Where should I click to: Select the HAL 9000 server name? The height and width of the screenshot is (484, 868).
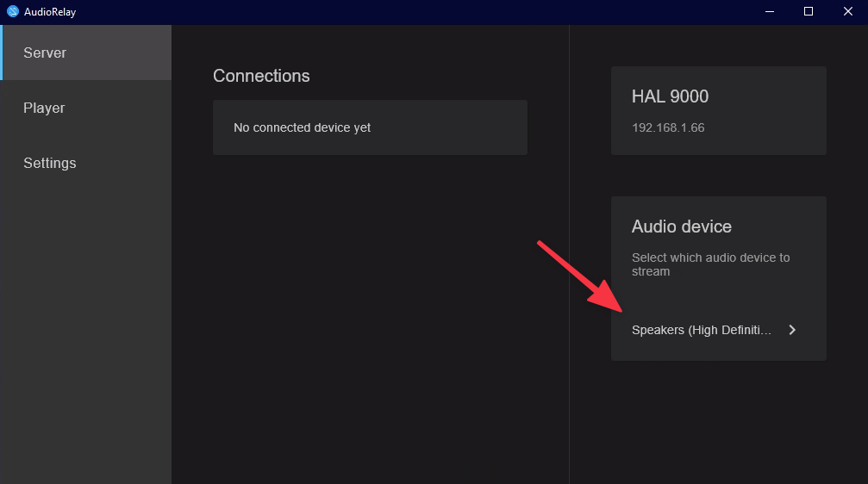670,96
